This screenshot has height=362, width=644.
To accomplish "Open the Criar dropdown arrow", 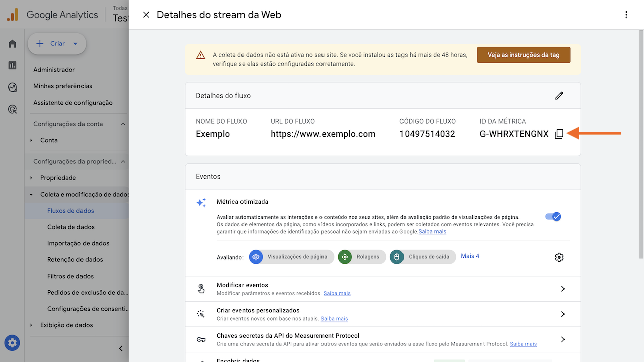I will [76, 43].
